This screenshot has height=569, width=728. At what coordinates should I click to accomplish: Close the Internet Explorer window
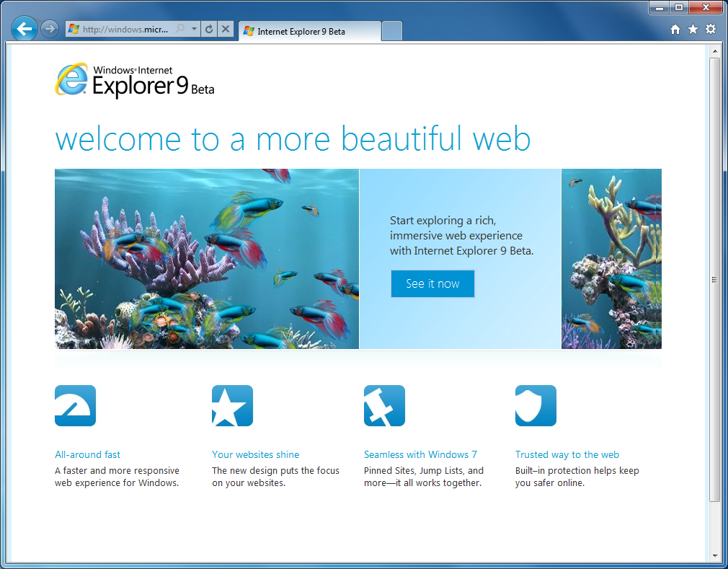point(706,8)
